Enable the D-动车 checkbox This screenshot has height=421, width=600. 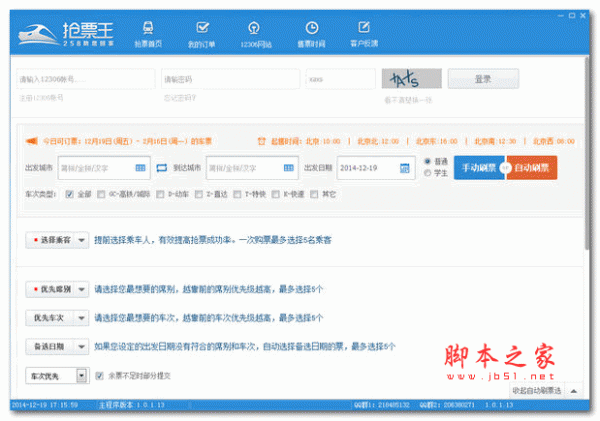(161, 194)
